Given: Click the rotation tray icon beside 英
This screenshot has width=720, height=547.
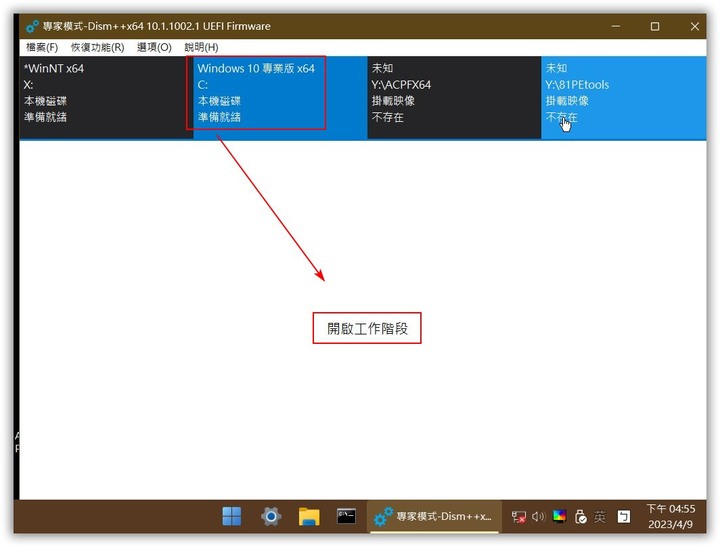Looking at the screenshot, I should pos(624,516).
